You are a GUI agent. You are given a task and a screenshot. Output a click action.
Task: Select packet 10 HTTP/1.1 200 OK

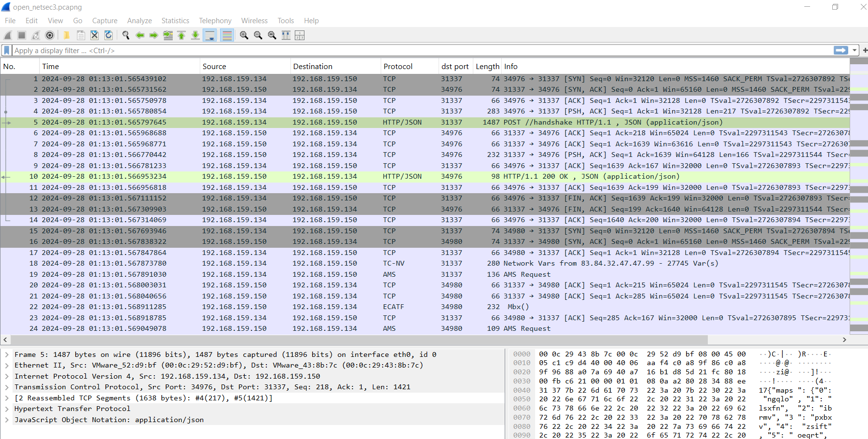[x=425, y=176]
